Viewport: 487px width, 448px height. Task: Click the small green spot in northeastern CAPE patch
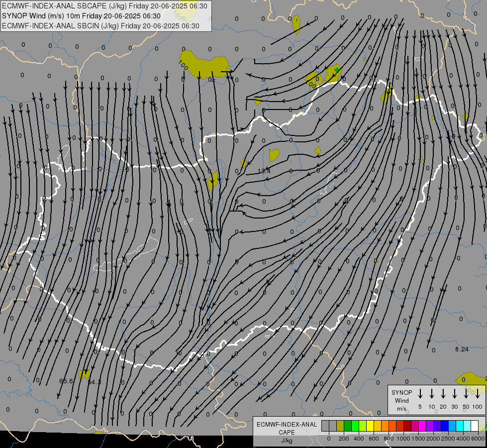point(337,70)
